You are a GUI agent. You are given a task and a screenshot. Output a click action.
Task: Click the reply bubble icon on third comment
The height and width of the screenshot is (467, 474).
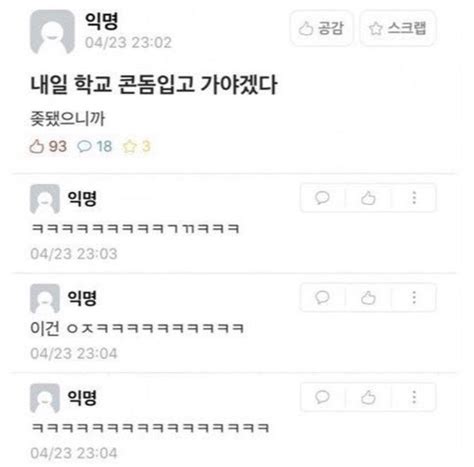(322, 397)
